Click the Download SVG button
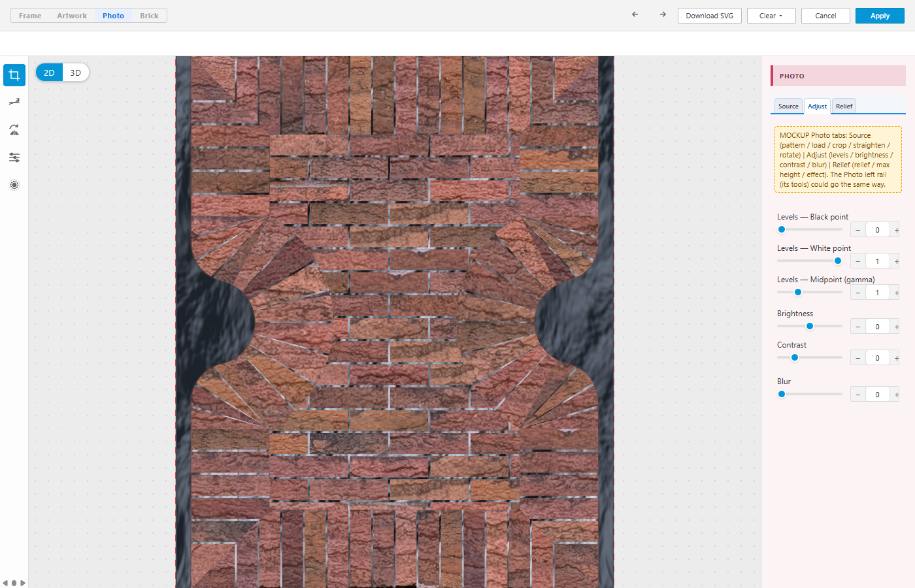Screen dimensions: 915x588 click(x=710, y=16)
